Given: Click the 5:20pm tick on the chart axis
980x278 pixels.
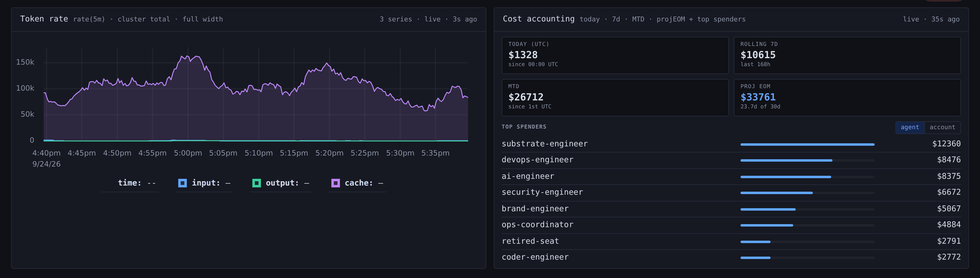Looking at the screenshot, I should click(x=329, y=153).
